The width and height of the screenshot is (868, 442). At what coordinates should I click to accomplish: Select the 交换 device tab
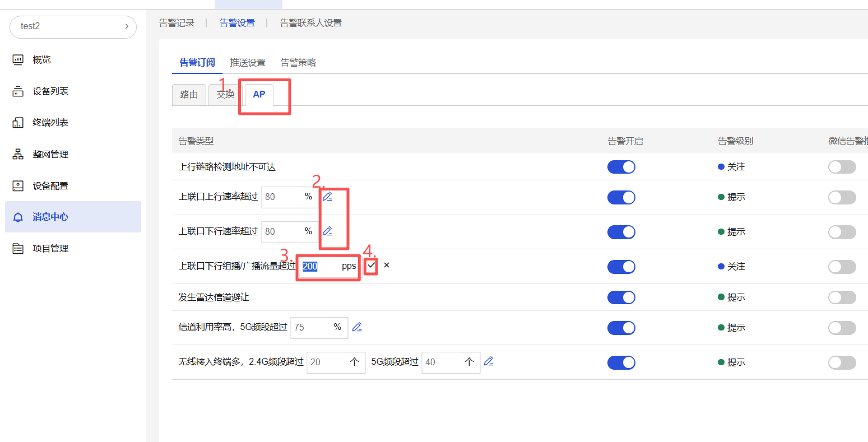pos(225,95)
